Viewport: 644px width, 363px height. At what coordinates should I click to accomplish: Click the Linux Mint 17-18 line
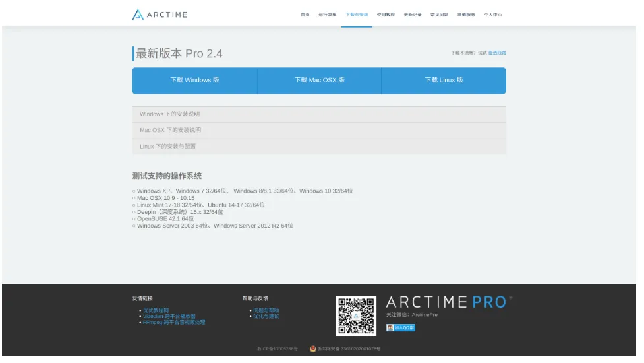tap(201, 205)
